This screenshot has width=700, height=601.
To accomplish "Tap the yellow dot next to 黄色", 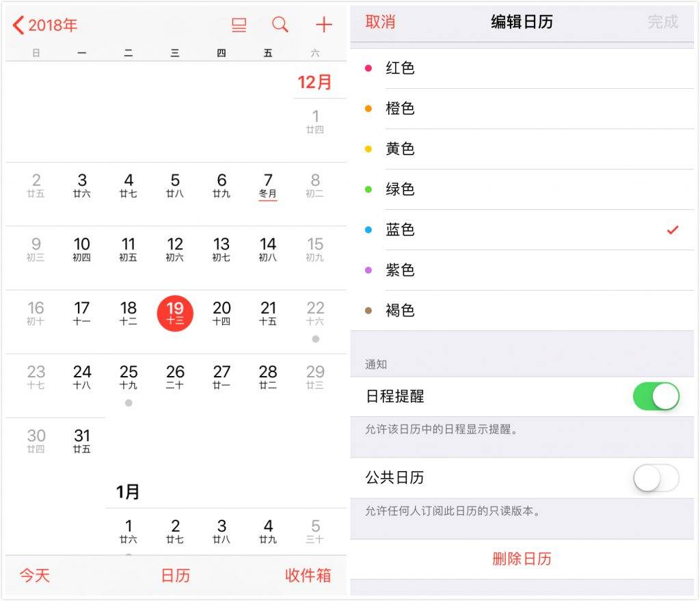I will (x=369, y=148).
